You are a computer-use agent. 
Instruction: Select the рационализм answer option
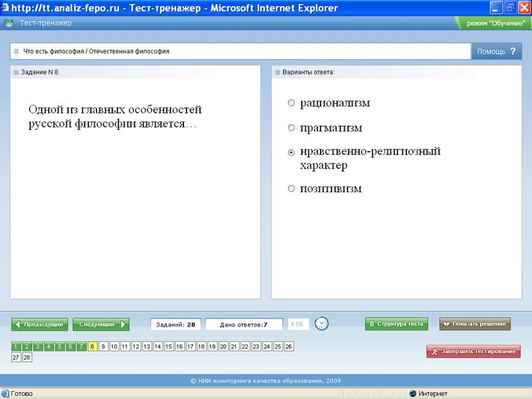pyautogui.click(x=291, y=102)
